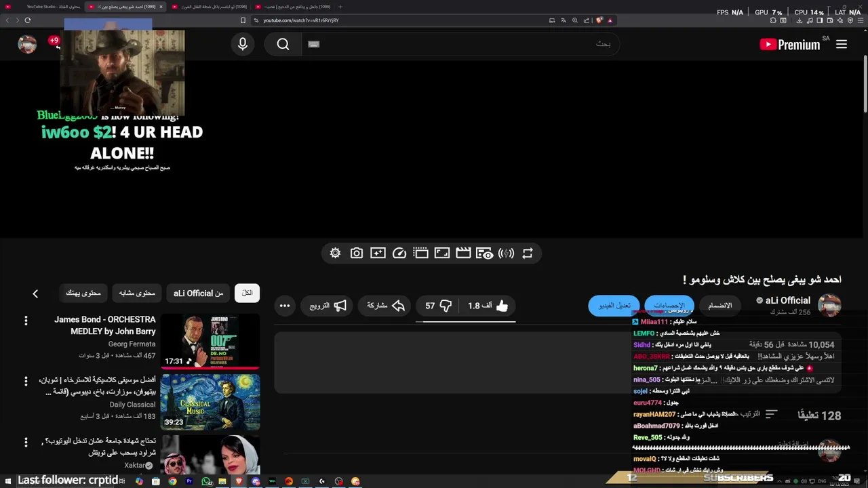Click the browser back arrow
Image resolution: width=868 pixels, height=488 pixels.
coord(7,20)
